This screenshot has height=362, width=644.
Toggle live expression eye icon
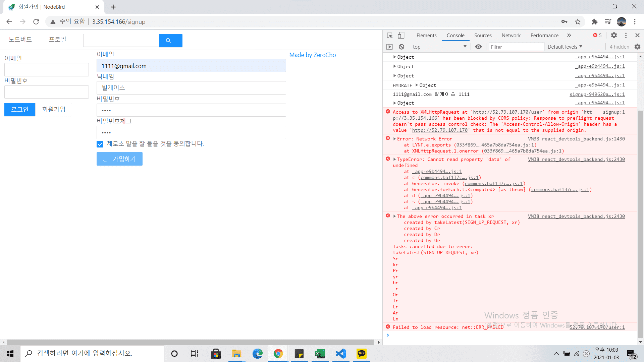[478, 47]
